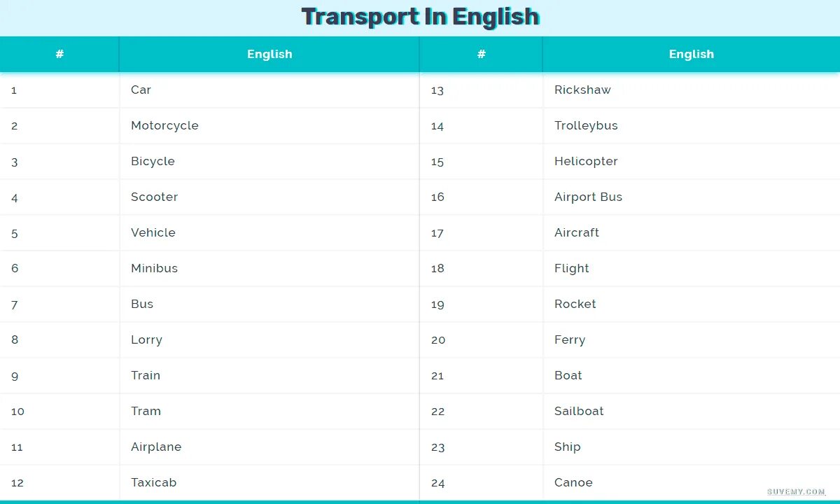The height and width of the screenshot is (504, 840).
Task: Select the 'Minibus' row text
Action: click(x=154, y=268)
